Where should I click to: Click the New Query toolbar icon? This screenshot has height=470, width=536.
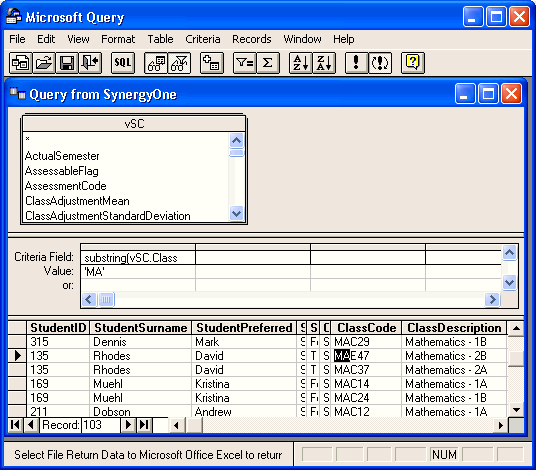pyautogui.click(x=21, y=63)
